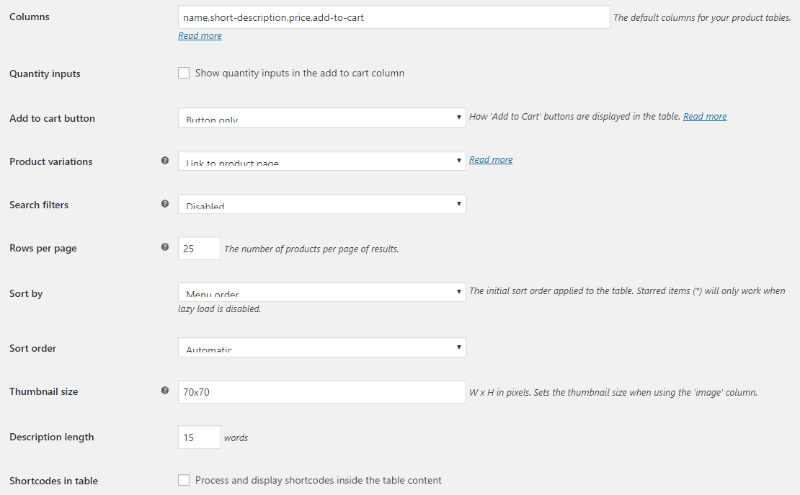800x495 pixels.
Task: Click Read more next to Product variations dropdown
Action: point(491,160)
